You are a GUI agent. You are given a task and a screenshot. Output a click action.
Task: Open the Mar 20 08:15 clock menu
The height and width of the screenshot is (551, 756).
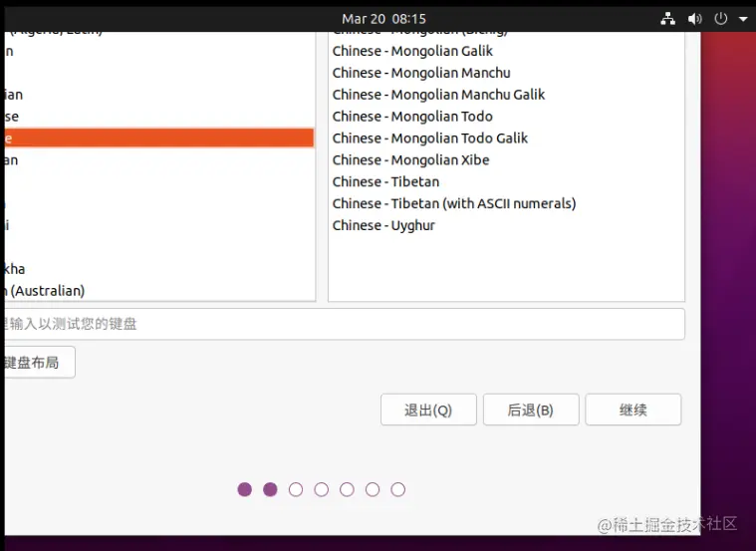(x=383, y=19)
